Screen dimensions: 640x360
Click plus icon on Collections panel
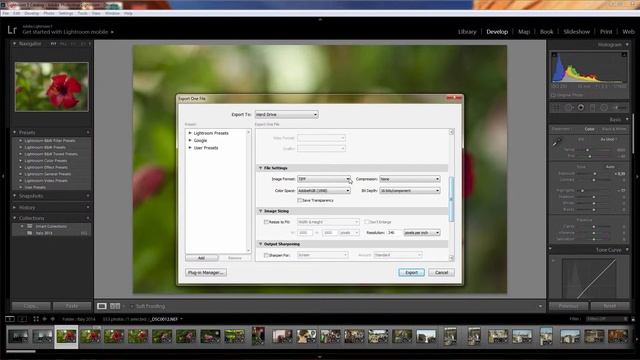coord(88,218)
